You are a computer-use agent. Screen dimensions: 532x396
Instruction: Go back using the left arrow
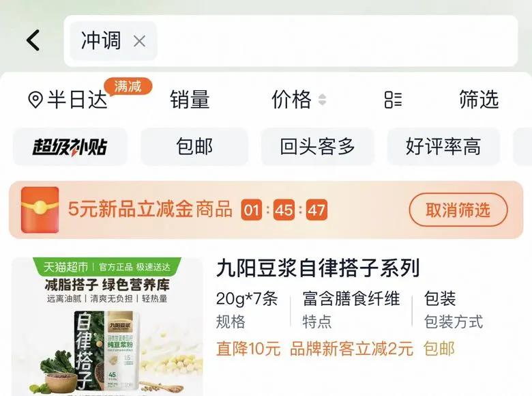point(33,40)
